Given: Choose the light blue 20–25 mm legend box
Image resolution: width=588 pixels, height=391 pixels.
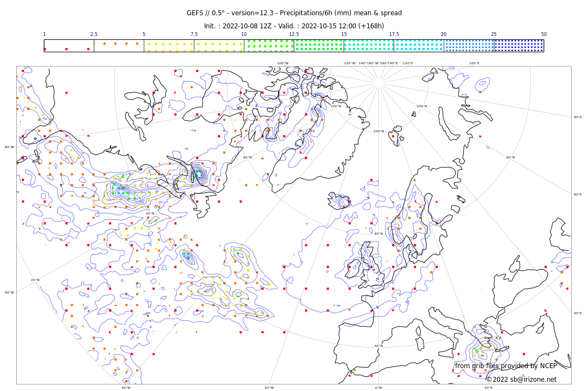Looking at the screenshot, I should [x=469, y=46].
